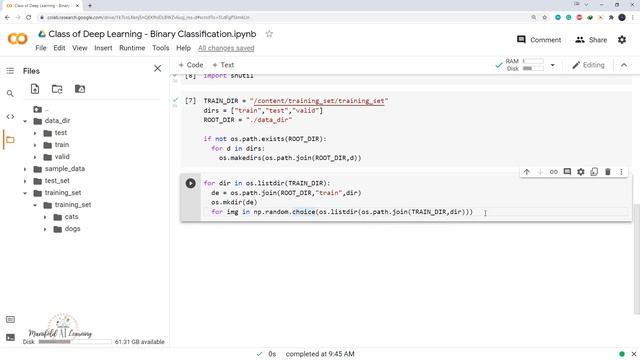Viewport: 640px width, 360px height.
Task: Collapse the header with chevron up
Action: pos(624,65)
